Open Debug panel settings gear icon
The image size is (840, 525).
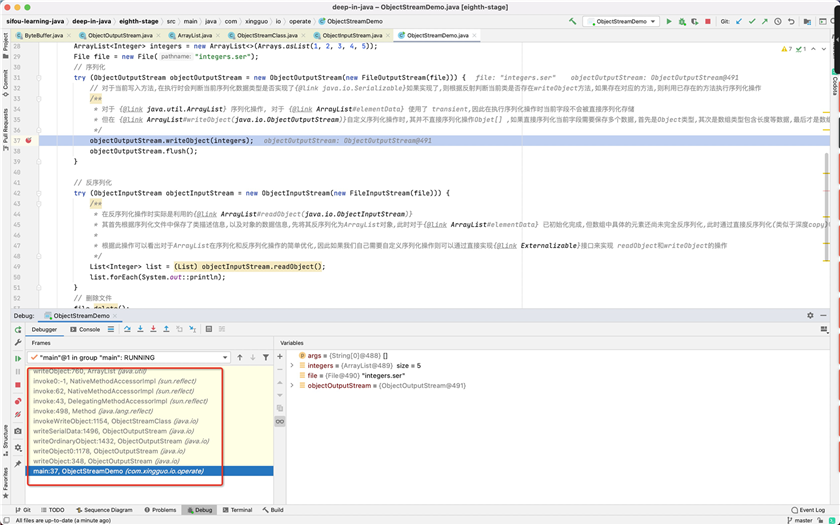(810, 316)
